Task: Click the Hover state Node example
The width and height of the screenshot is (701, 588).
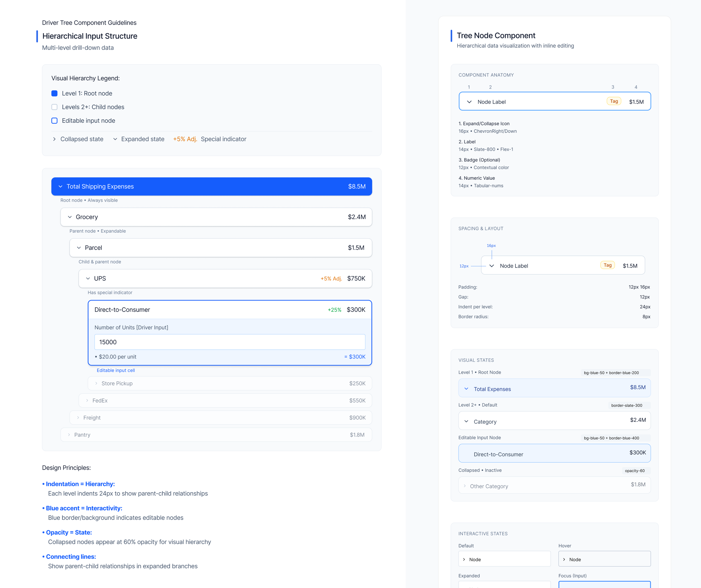Action: pos(604,559)
